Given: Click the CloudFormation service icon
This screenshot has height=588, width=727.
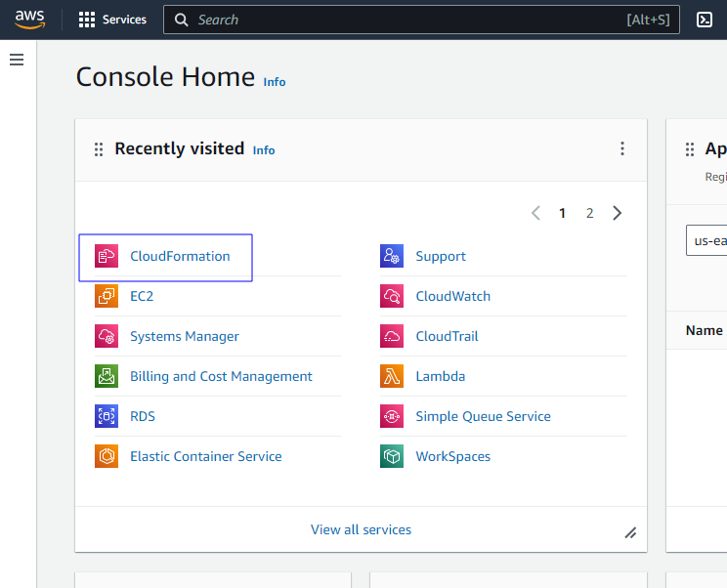Looking at the screenshot, I should click(107, 256).
